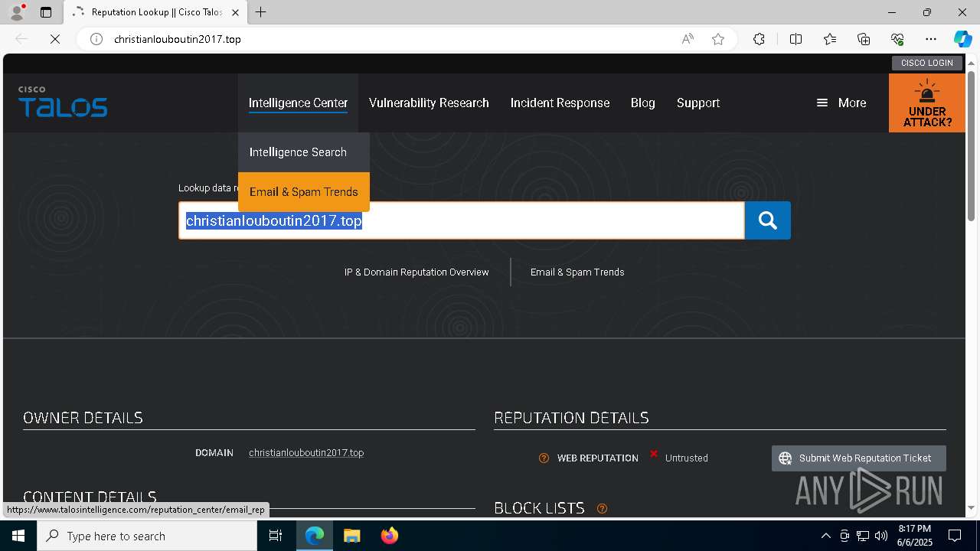Open Task View on taskbar
Viewport: 980px width, 551px height.
point(276,536)
